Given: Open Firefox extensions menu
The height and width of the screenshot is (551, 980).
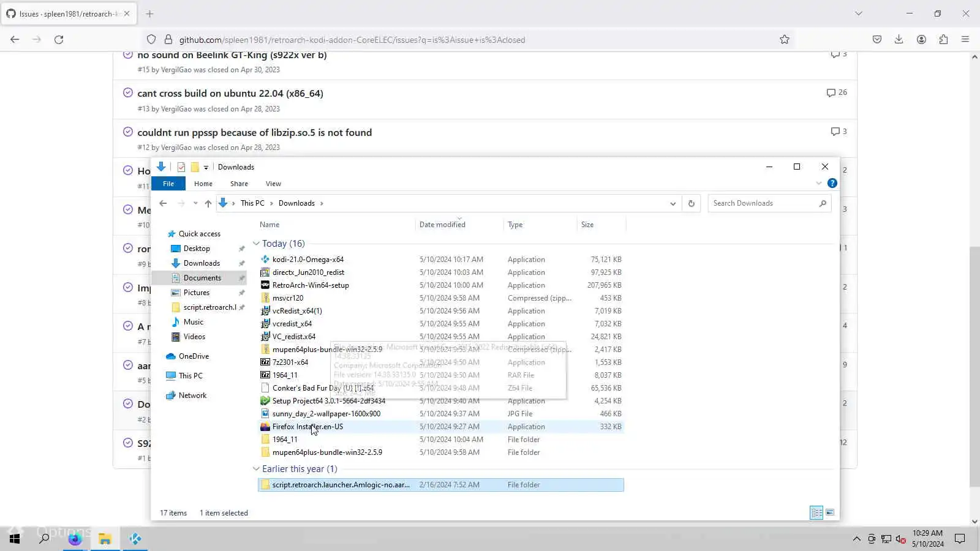Looking at the screenshot, I should pos(943,40).
